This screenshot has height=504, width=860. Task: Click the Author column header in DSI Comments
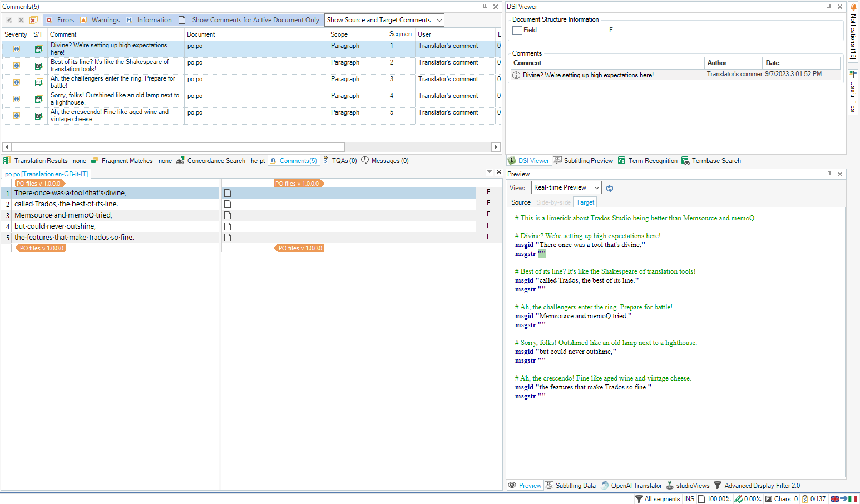pyautogui.click(x=733, y=63)
